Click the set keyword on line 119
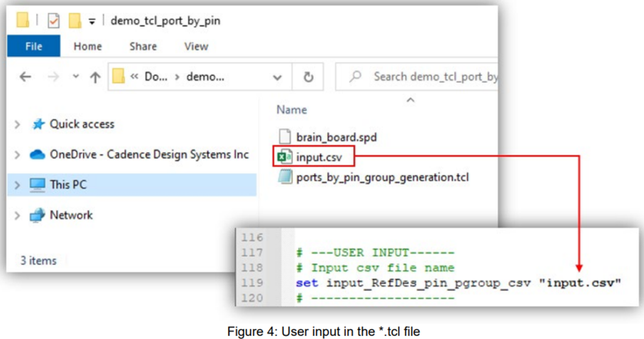Screen dimensions: 644x339 (x=307, y=283)
